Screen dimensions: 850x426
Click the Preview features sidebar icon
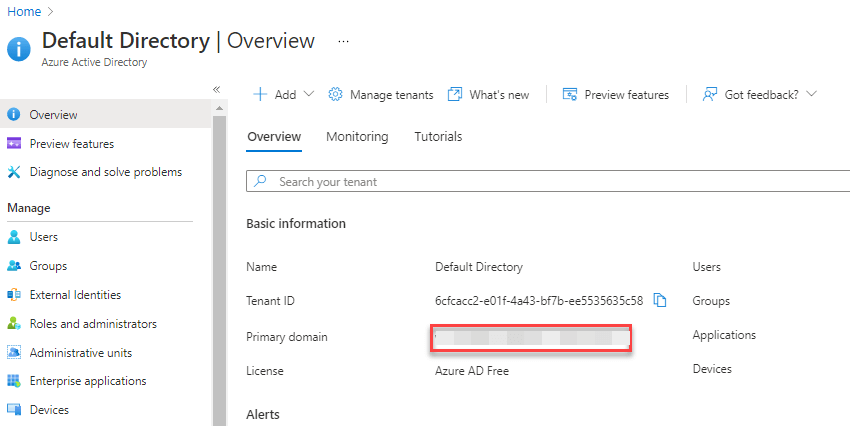pyautogui.click(x=14, y=143)
